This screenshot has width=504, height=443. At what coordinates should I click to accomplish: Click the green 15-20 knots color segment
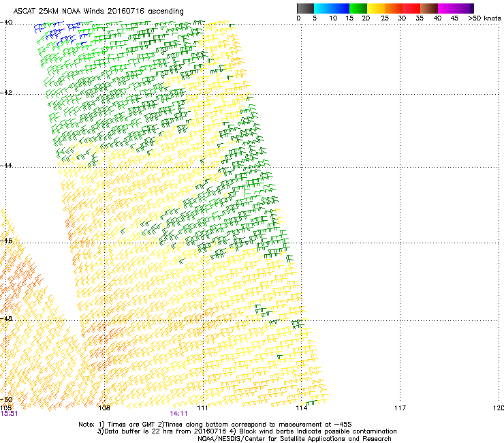pyautogui.click(x=358, y=8)
